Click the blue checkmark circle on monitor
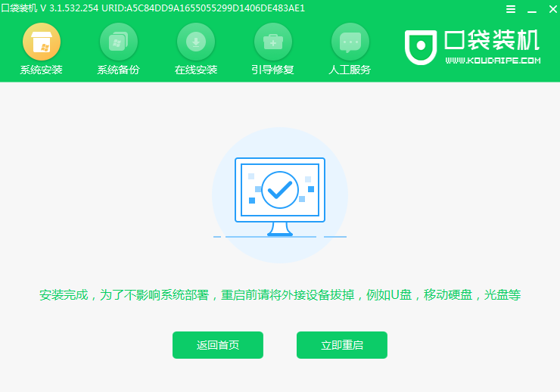Viewport: 560px width, 392px height. click(280, 190)
